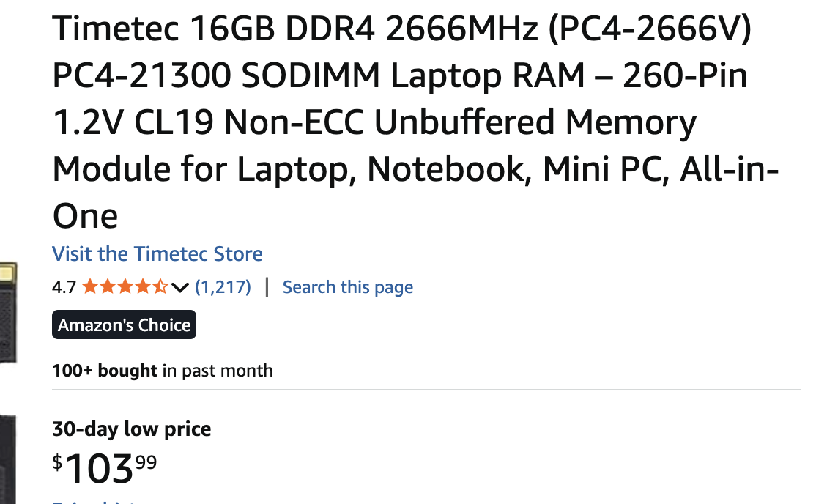Click the 100+ bought in past month text
This screenshot has width=816, height=504.
click(x=163, y=371)
